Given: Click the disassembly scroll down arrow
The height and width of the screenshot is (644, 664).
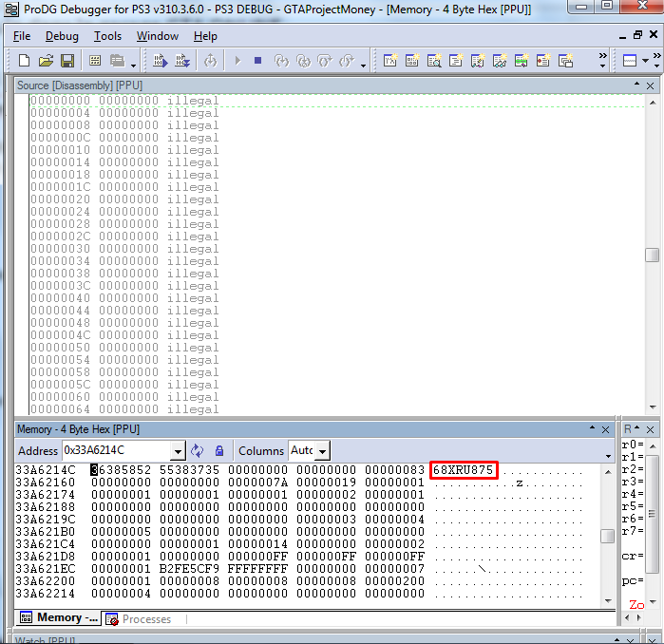Looking at the screenshot, I should point(653,407).
